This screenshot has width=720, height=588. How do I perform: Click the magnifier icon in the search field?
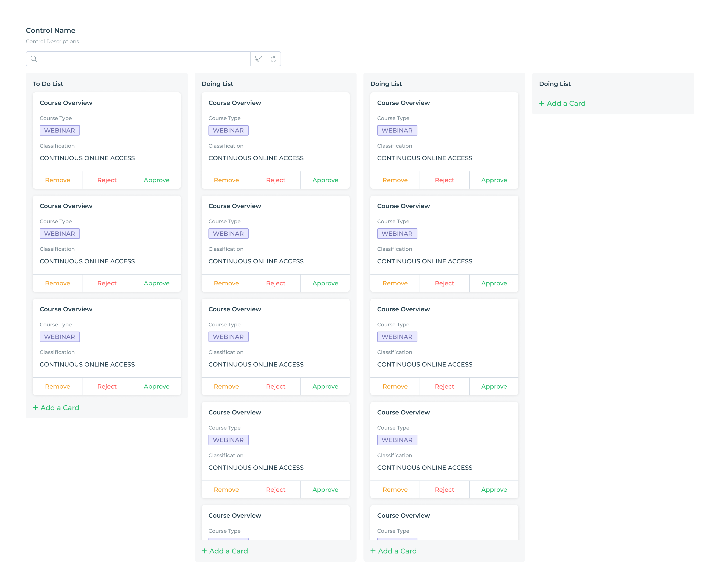click(34, 58)
